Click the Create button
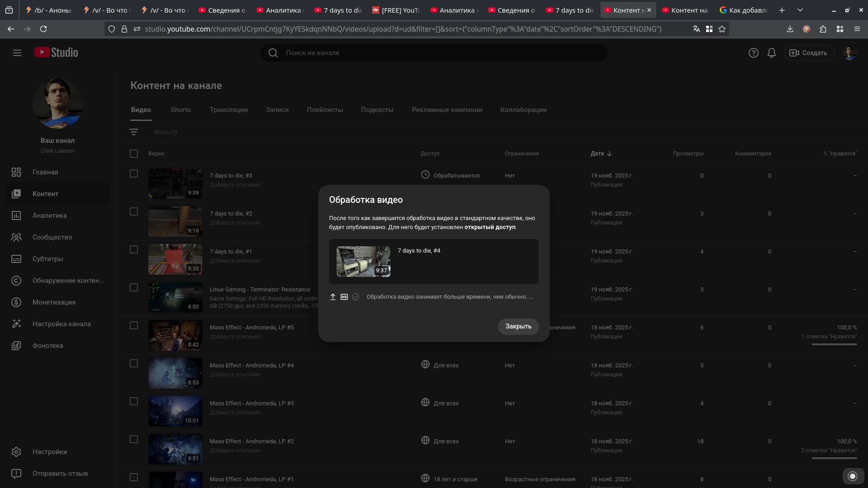 [809, 53]
